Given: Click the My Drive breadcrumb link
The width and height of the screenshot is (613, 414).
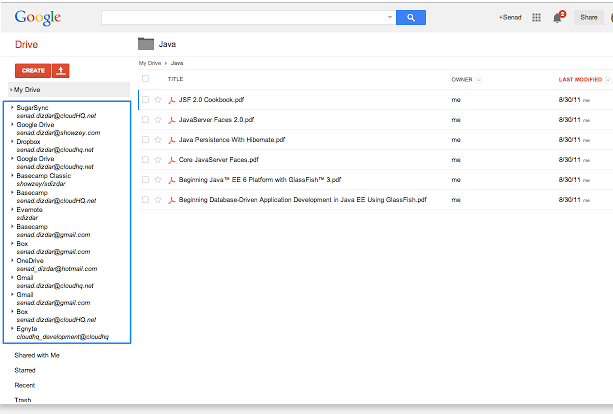Looking at the screenshot, I should pos(149,63).
